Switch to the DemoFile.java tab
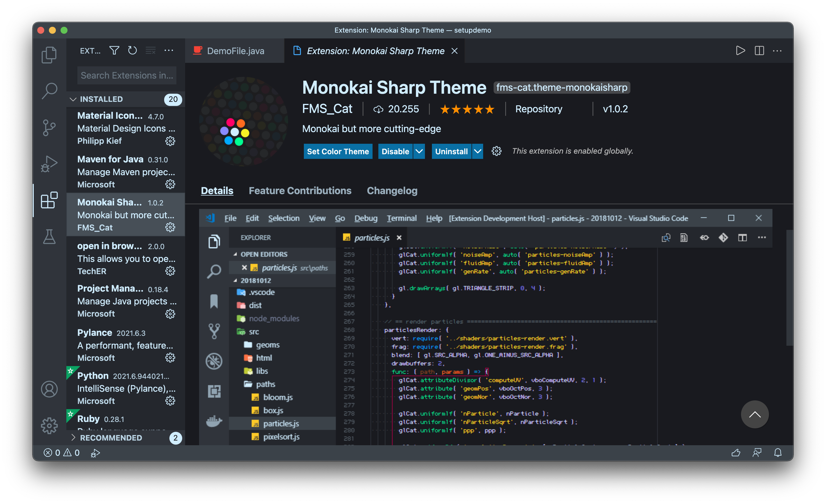The image size is (826, 504). 234,51
